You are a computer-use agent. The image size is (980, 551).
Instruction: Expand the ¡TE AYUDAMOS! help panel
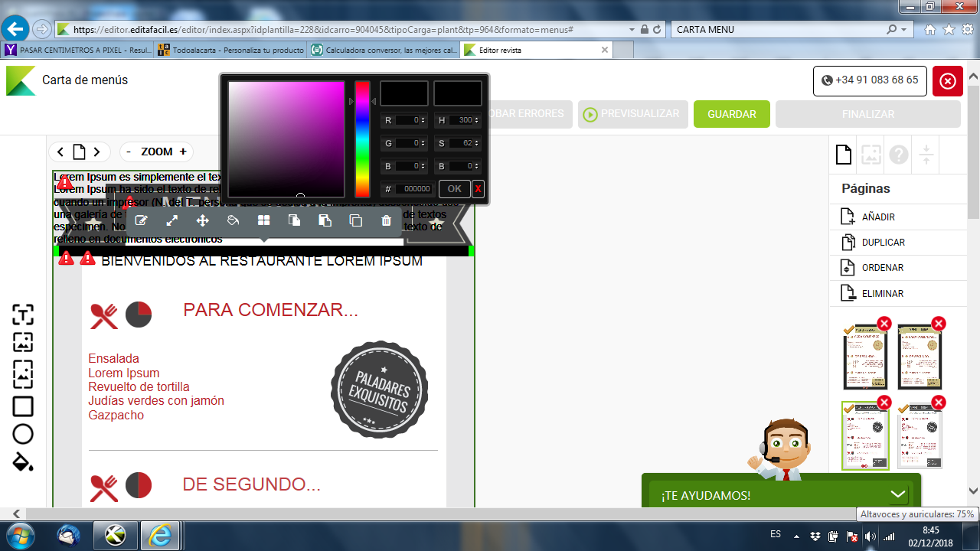pos(898,494)
